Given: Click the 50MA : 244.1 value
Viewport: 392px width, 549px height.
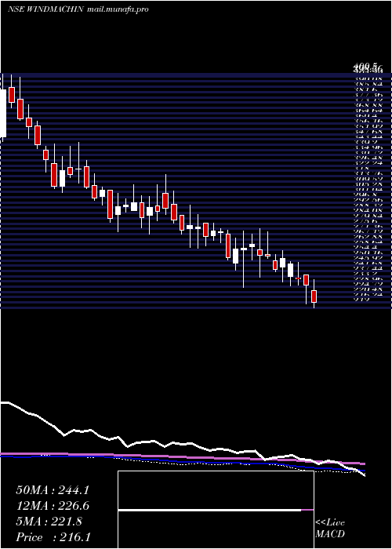Looking at the screenshot, I should [x=53, y=490].
